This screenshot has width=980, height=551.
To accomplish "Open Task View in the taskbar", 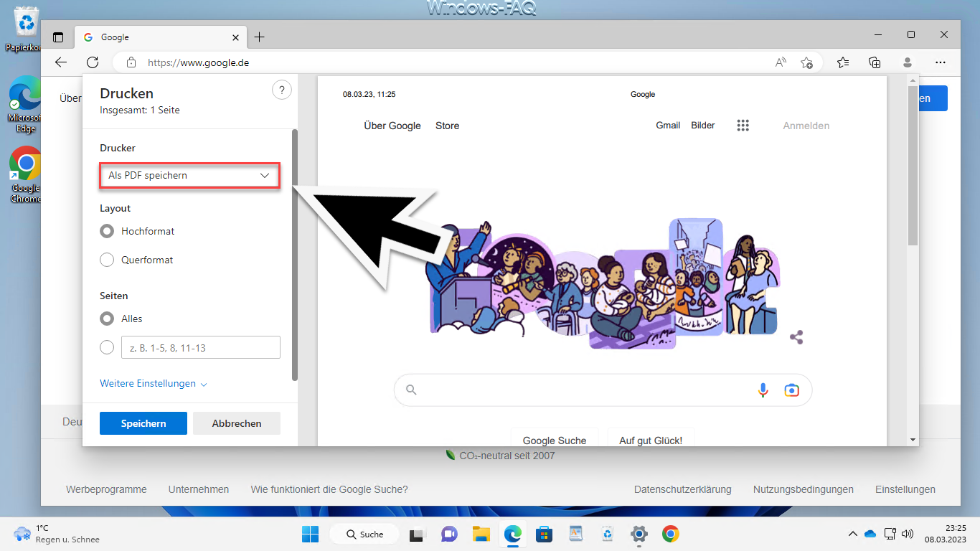I will pos(416,534).
